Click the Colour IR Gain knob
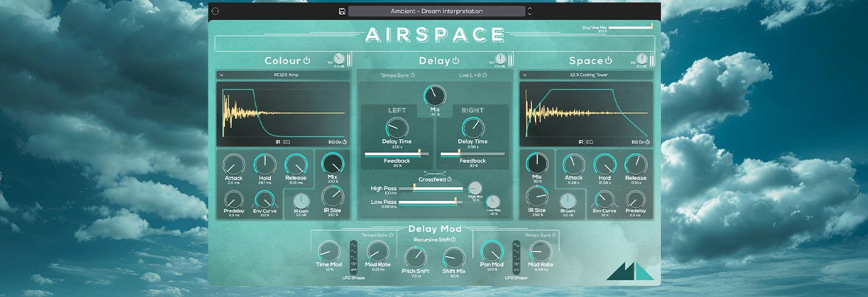The image size is (868, 297). click(x=301, y=201)
